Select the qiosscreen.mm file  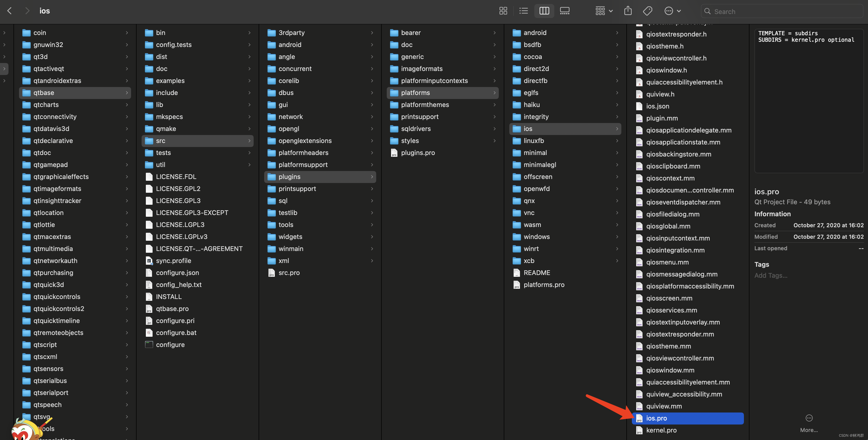coord(687,298)
